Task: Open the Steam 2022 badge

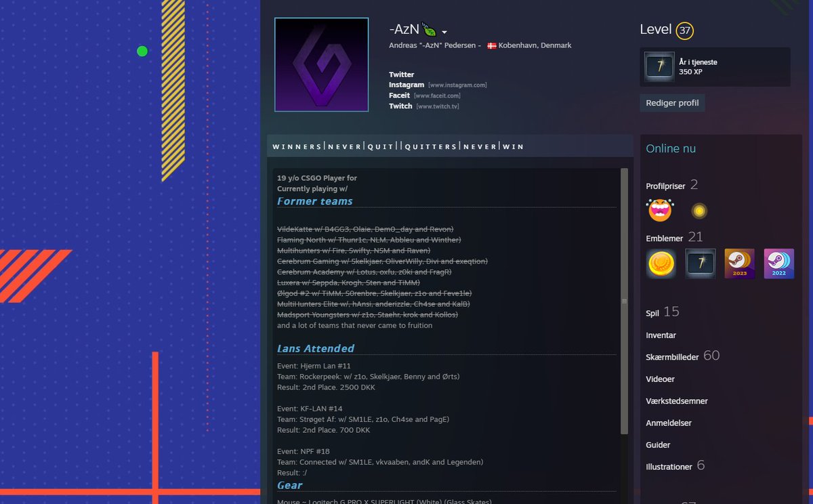Action: [x=779, y=264]
